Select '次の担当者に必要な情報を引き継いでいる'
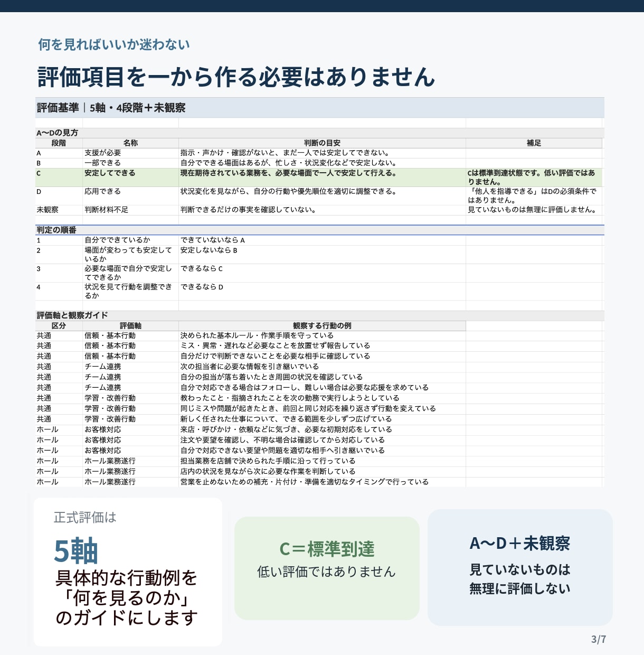The image size is (644, 655). click(x=250, y=367)
